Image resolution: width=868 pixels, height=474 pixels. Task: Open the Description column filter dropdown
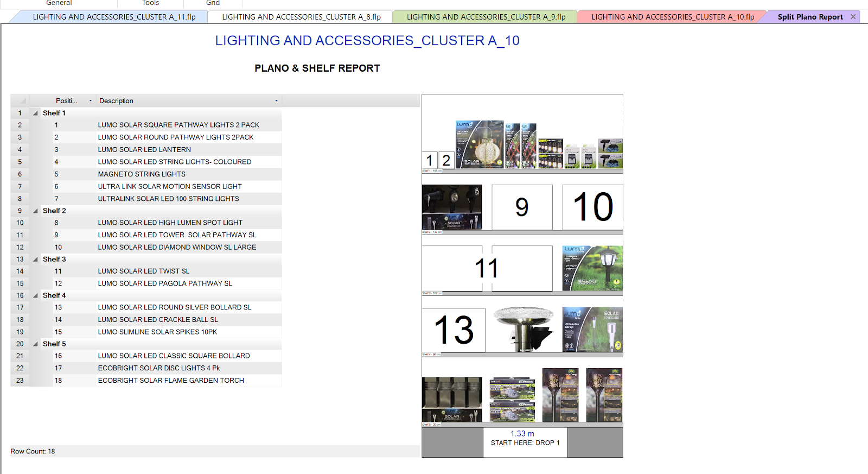pyautogui.click(x=276, y=100)
